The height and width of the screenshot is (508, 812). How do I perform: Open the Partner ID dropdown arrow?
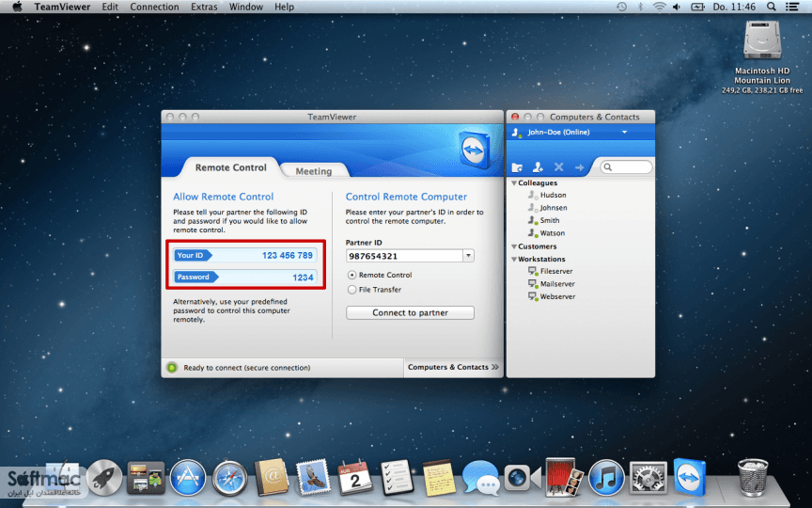click(x=469, y=256)
